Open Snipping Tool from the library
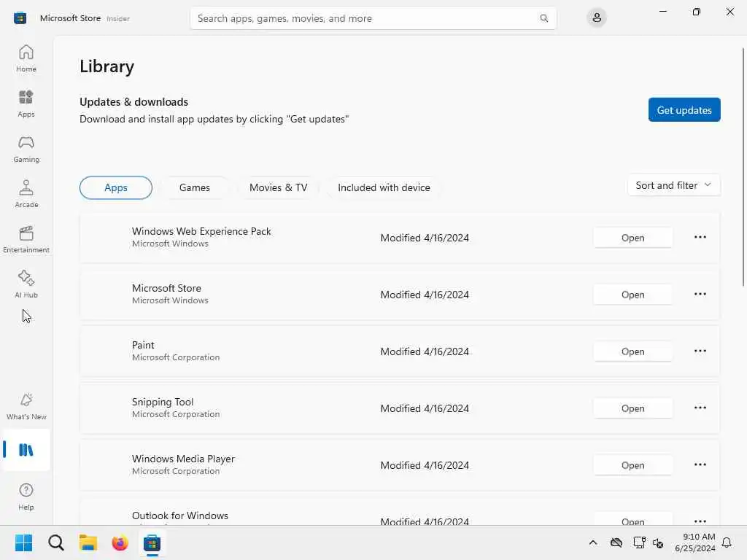The image size is (747, 560). tap(632, 408)
